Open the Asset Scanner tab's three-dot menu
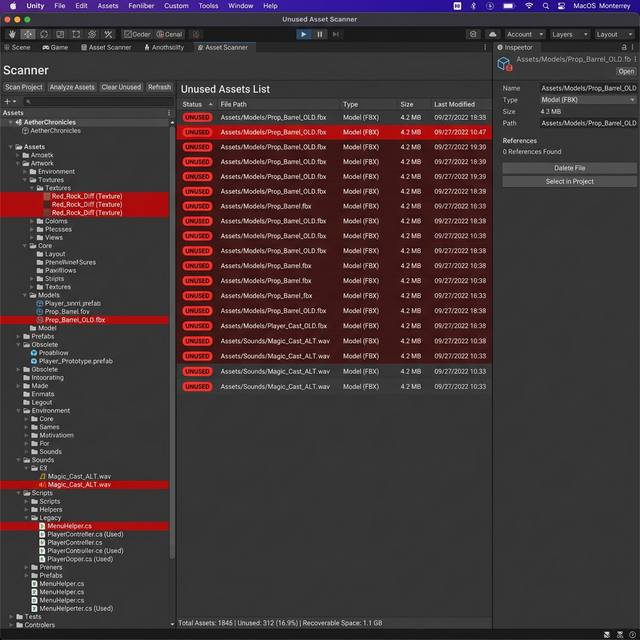Screen dimensions: 640x640 [485, 47]
